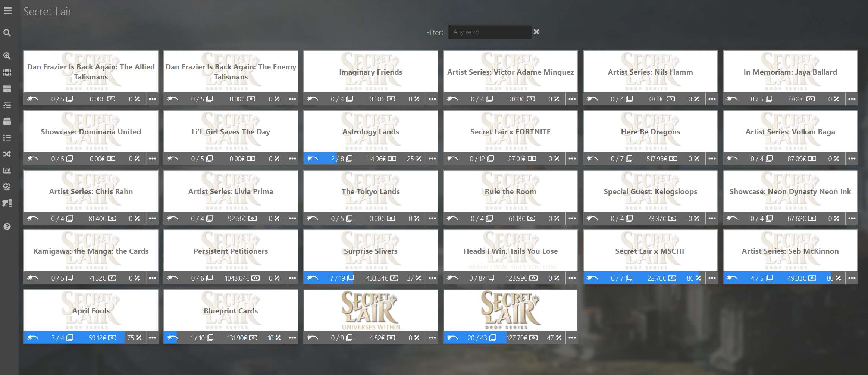This screenshot has width=868, height=375.
Task: Click the Secret Lair page title
Action: [x=47, y=12]
